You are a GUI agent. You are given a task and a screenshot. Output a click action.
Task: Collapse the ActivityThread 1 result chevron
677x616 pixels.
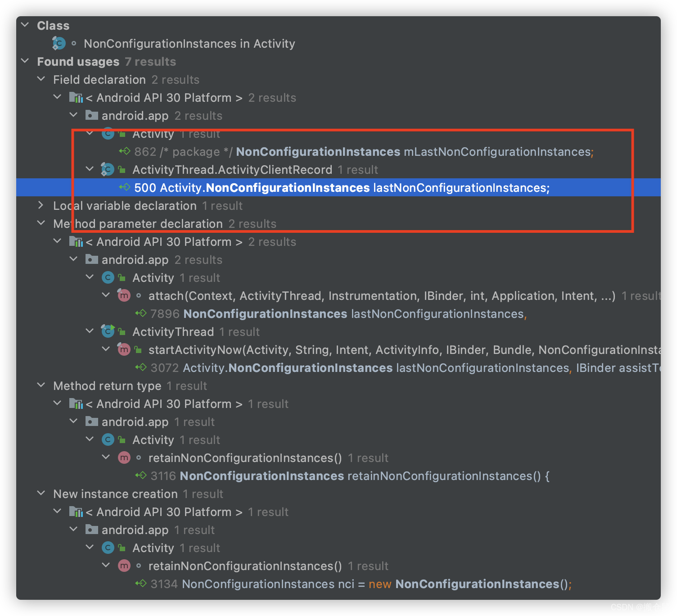[x=90, y=331]
